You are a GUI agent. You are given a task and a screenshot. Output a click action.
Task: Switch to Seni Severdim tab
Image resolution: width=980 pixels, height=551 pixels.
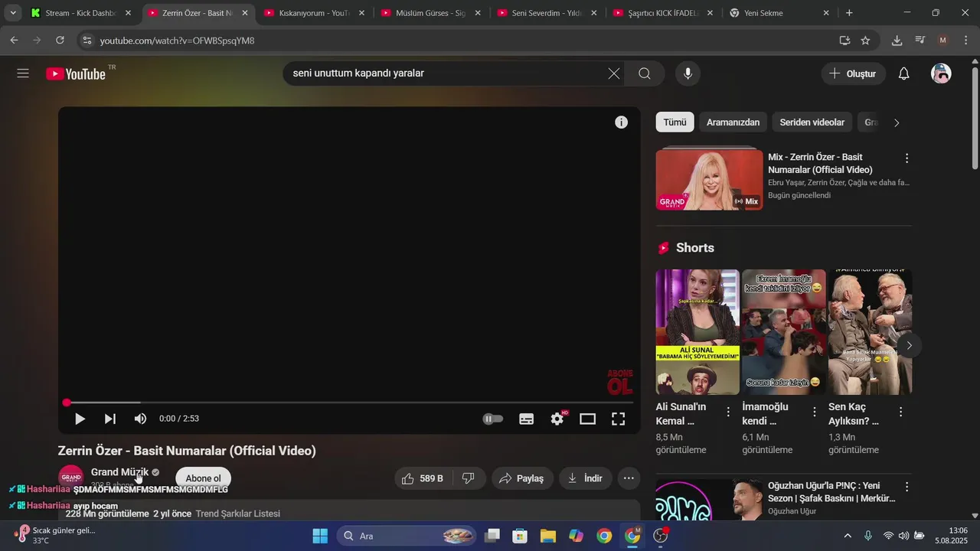click(547, 13)
